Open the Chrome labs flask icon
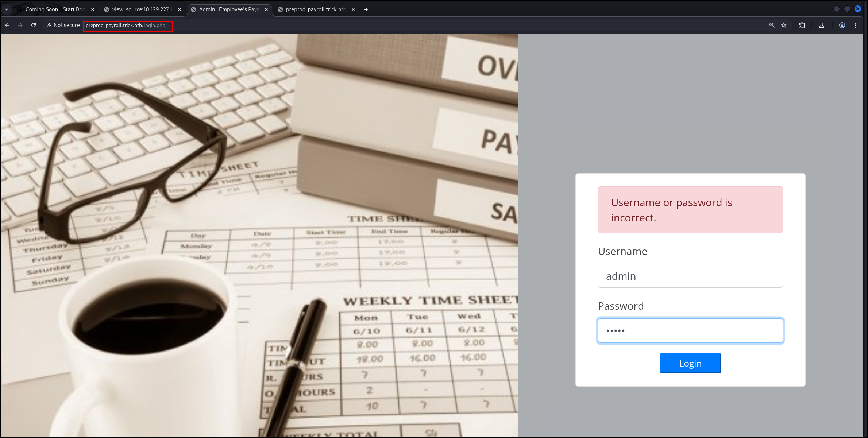The width and height of the screenshot is (868, 438). click(x=822, y=25)
